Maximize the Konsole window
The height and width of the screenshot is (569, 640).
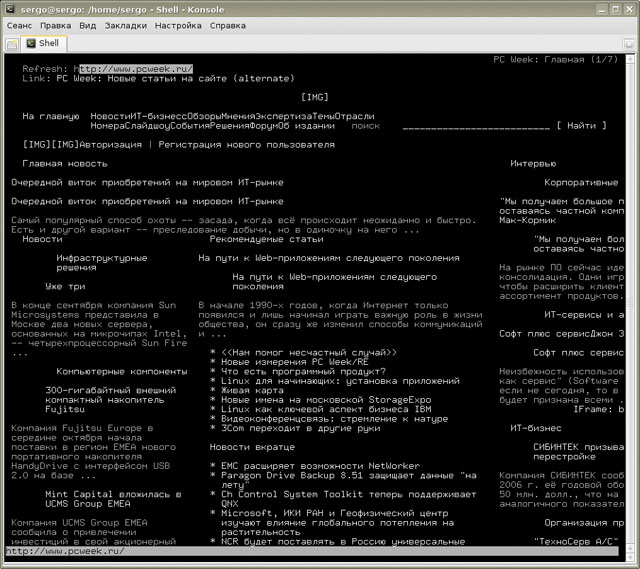pyautogui.click(x=616, y=9)
